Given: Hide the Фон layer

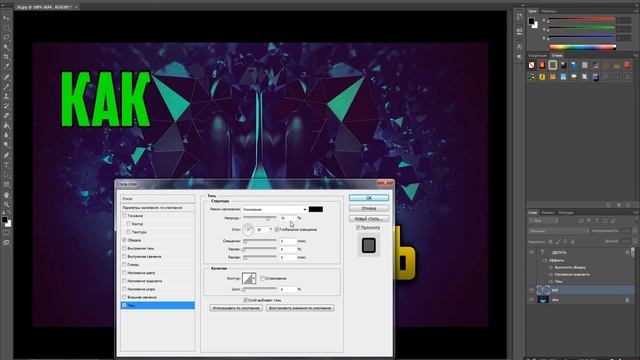Looking at the screenshot, I should [531, 300].
